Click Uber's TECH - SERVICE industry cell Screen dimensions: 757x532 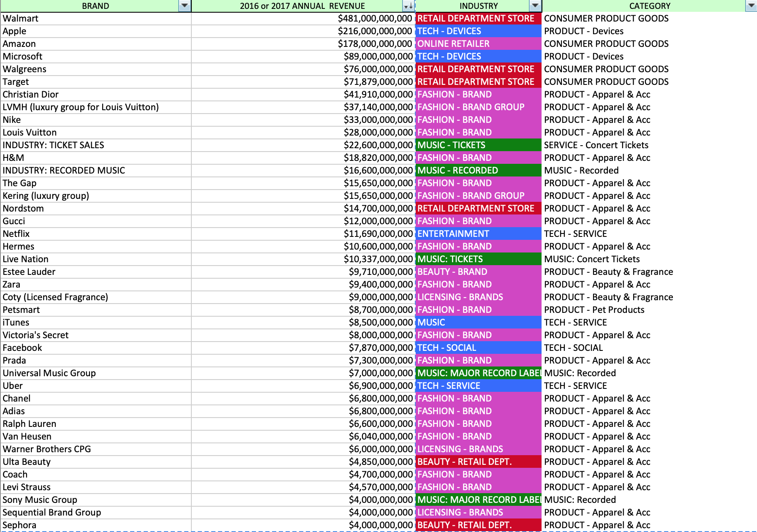coord(479,386)
